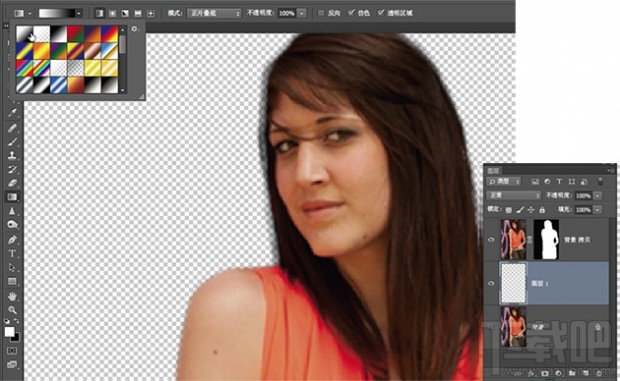Toggle the 仿色 dither checkbox
This screenshot has height=381, width=620.
(x=351, y=13)
